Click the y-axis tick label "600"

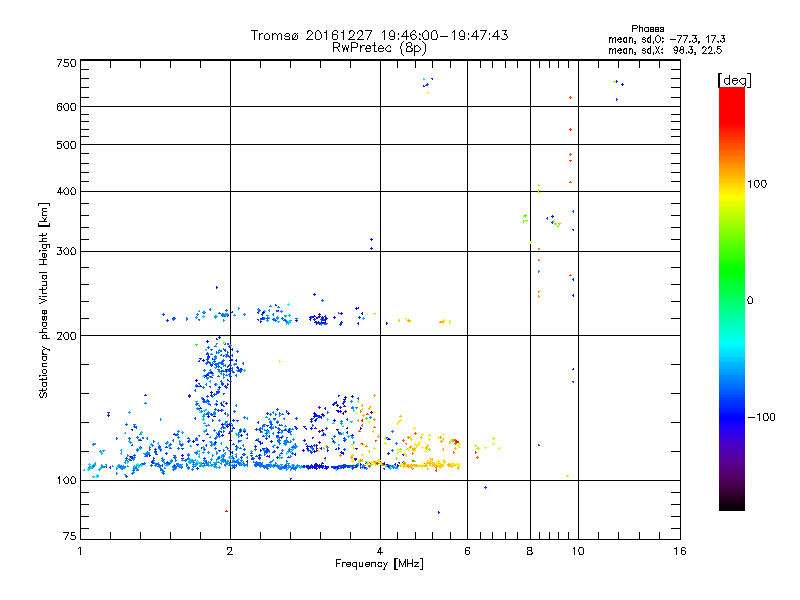point(67,107)
